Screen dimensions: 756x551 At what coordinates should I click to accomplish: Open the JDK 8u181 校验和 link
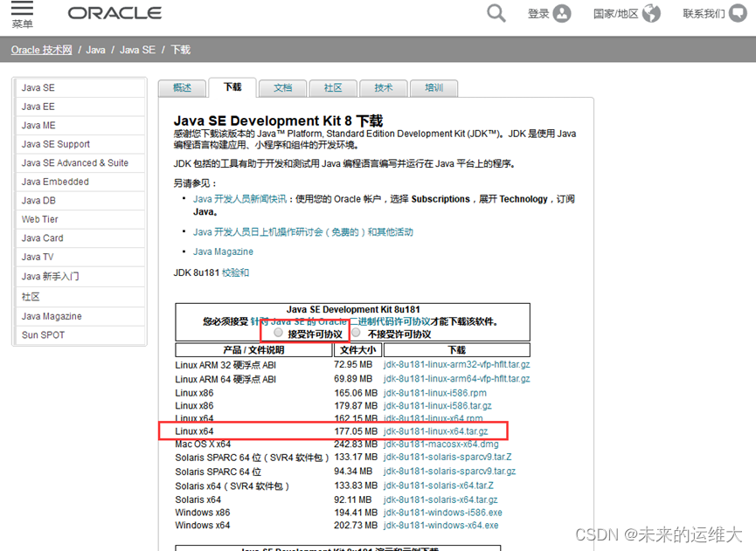(x=235, y=272)
